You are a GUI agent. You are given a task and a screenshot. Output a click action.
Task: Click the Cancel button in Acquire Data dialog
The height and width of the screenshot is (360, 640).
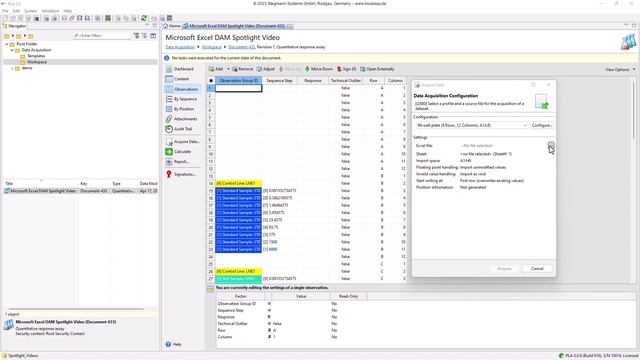coord(537,269)
